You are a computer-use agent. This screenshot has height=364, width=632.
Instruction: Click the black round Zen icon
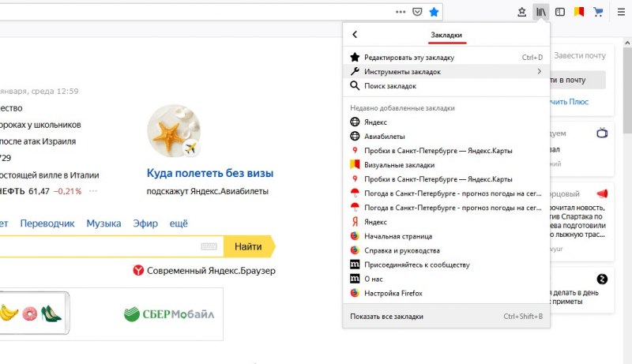click(602, 279)
